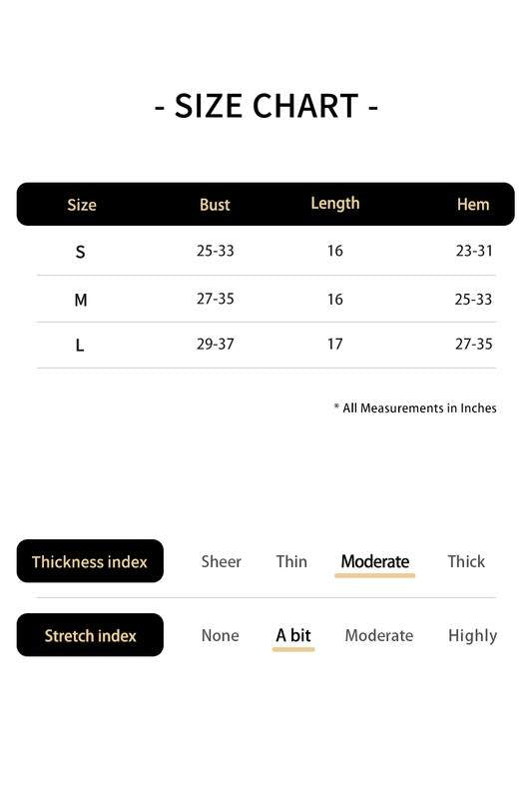Choose Highly in the stretch options
532x799 pixels.
(472, 636)
